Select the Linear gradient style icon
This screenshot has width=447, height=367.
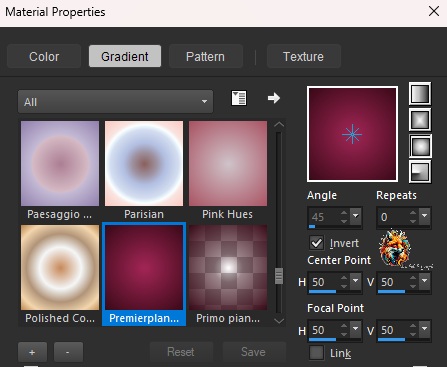coord(420,94)
